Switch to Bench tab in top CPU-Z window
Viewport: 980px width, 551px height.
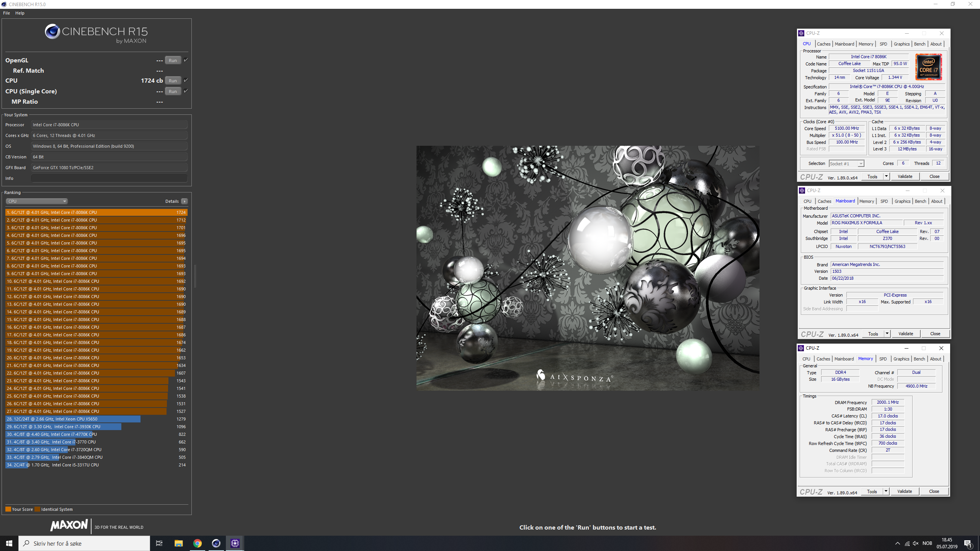pyautogui.click(x=920, y=44)
